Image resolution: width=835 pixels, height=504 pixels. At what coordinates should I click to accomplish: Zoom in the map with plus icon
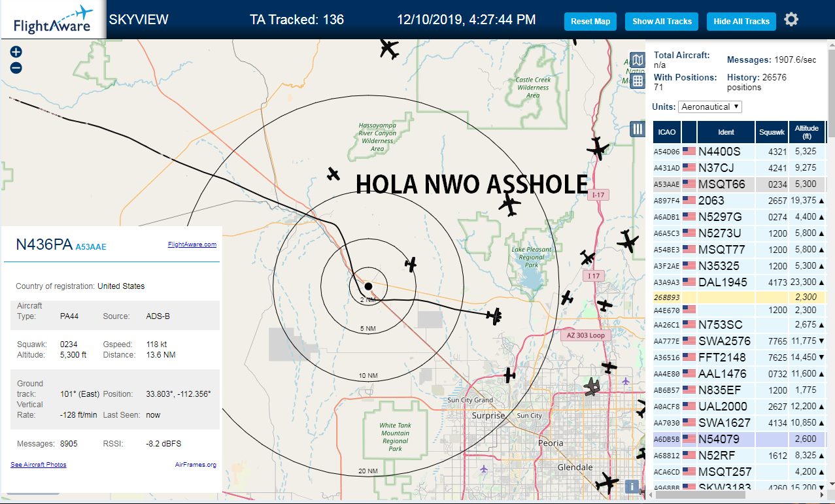tap(16, 52)
